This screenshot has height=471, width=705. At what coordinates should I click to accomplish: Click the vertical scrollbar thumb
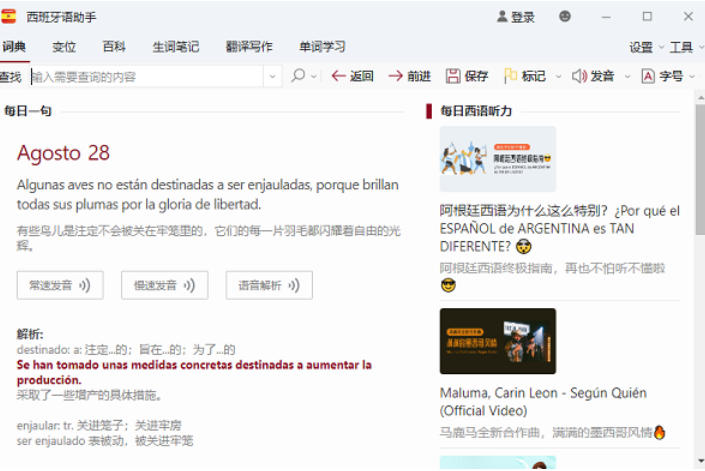pyautogui.click(x=700, y=170)
